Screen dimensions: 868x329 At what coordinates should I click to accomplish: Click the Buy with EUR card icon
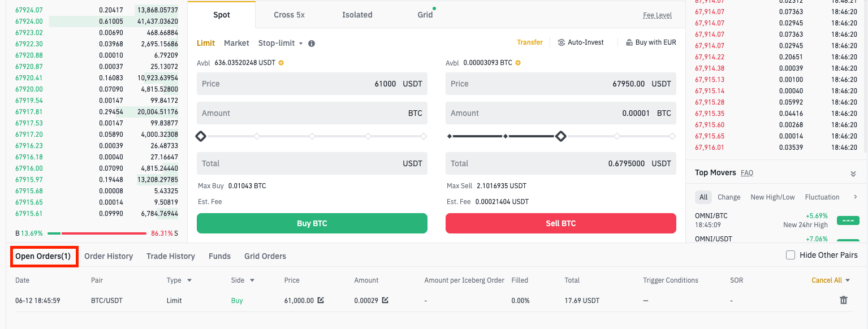coord(629,42)
